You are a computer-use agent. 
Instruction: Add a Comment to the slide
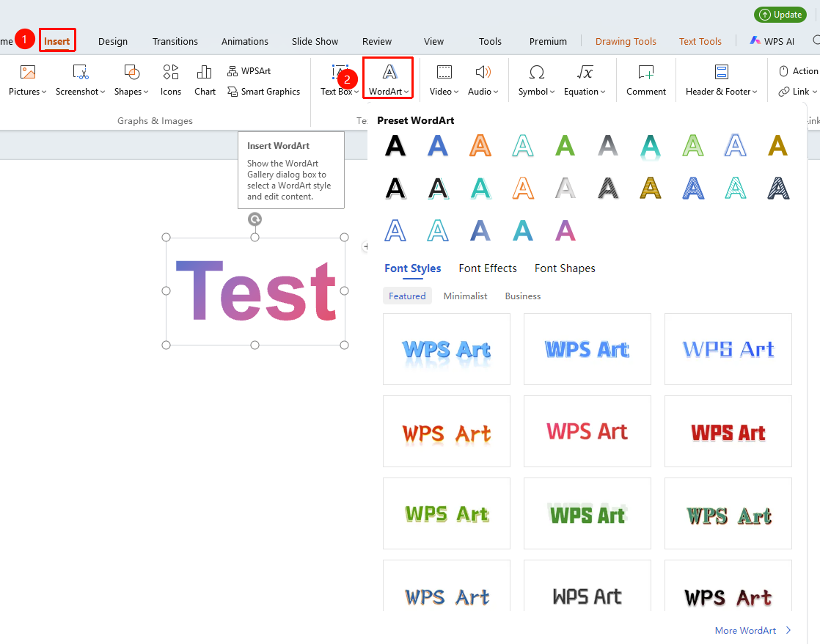(x=646, y=80)
